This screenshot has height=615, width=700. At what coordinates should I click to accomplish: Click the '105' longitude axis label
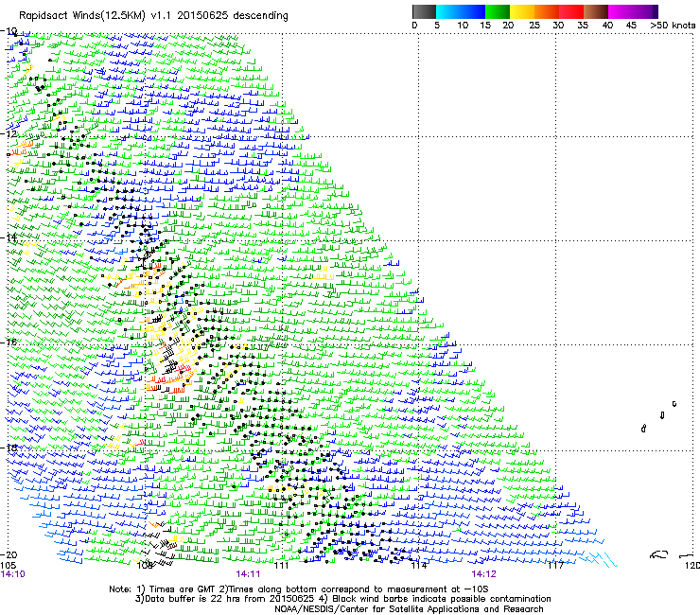pyautogui.click(x=8, y=566)
